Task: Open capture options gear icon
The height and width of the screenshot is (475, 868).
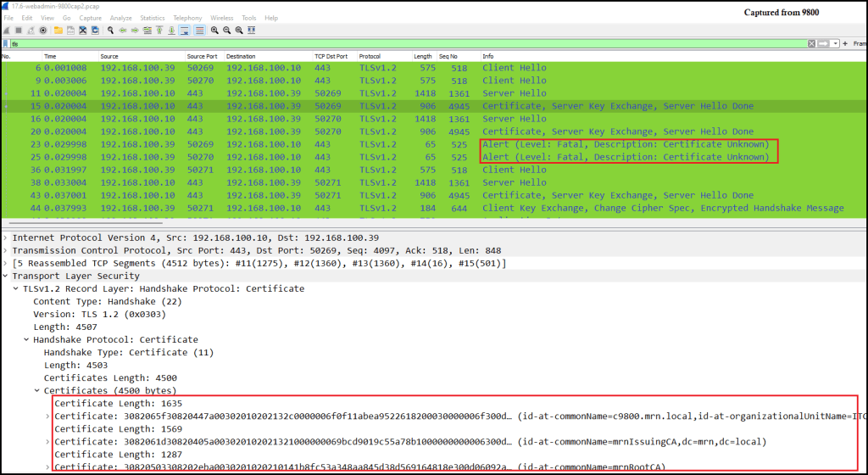Action: tap(42, 31)
